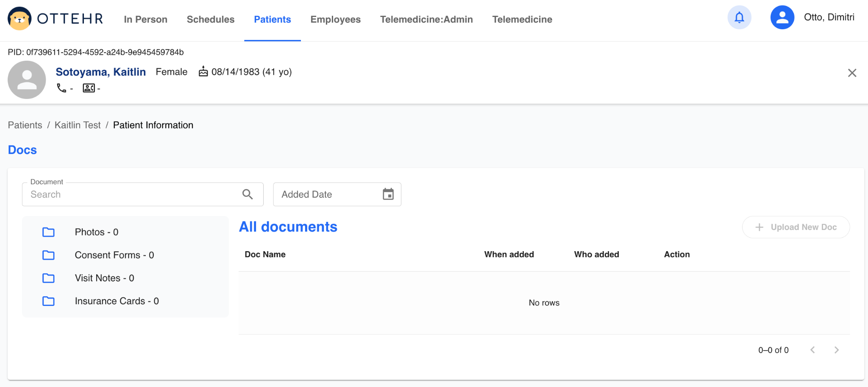Click Upload New Doc button
This screenshot has height=387, width=868.
[x=796, y=227]
